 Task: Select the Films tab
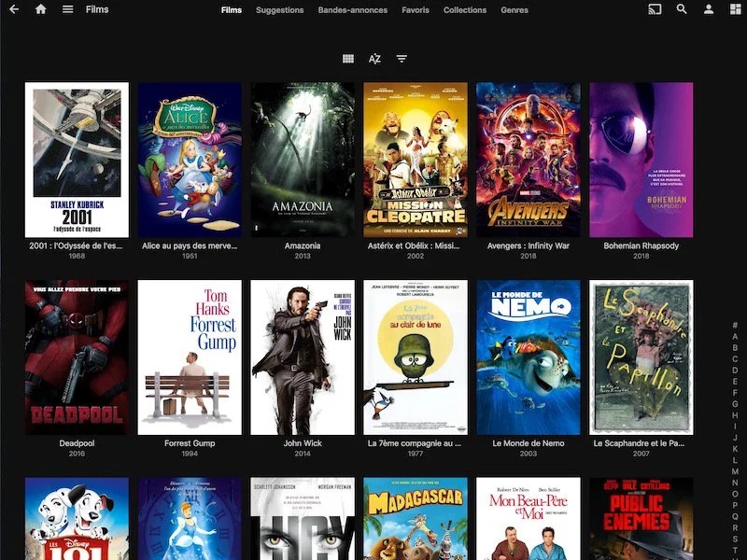point(232,10)
